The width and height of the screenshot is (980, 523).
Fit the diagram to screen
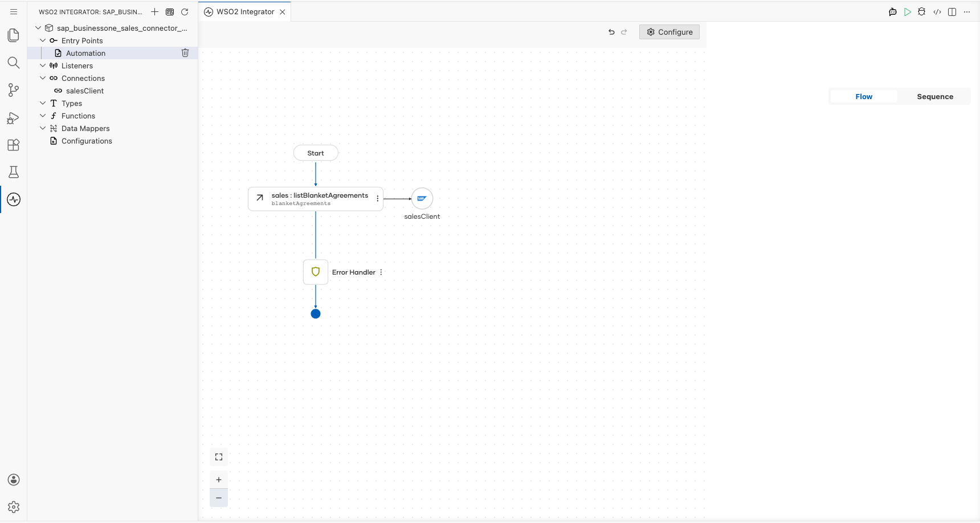[x=219, y=457]
